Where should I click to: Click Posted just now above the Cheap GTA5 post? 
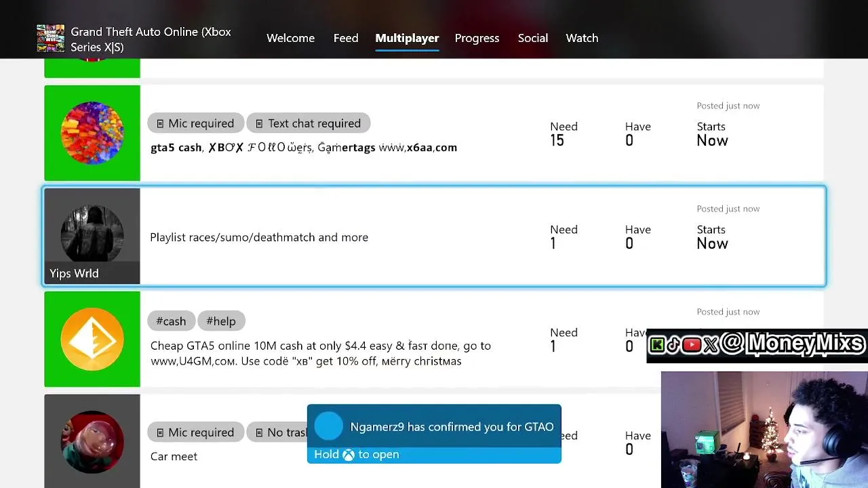point(728,312)
